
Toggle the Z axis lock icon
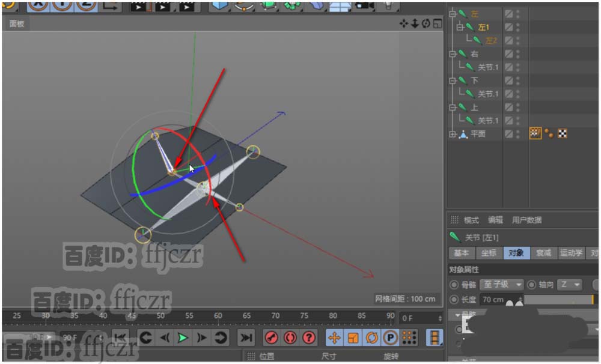click(85, 6)
